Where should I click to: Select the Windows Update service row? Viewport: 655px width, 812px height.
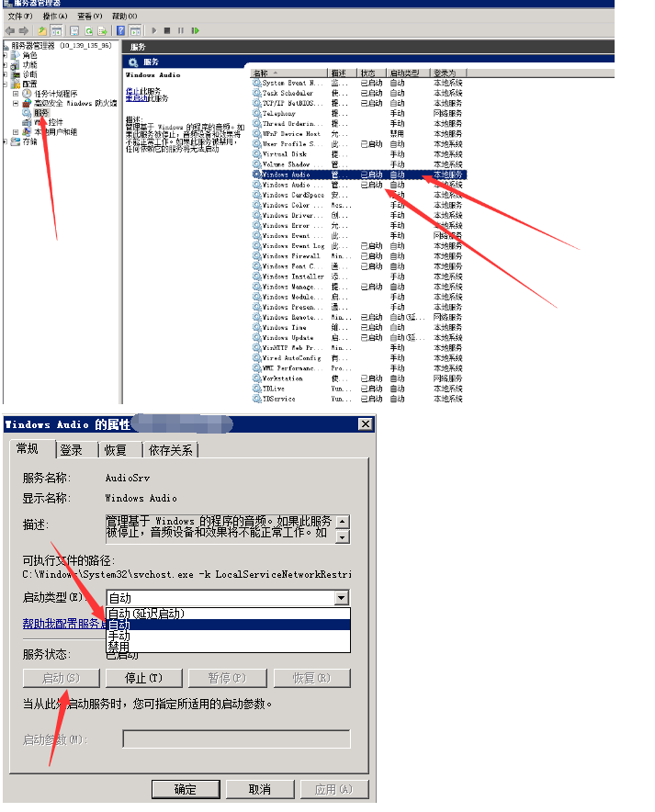[288, 338]
